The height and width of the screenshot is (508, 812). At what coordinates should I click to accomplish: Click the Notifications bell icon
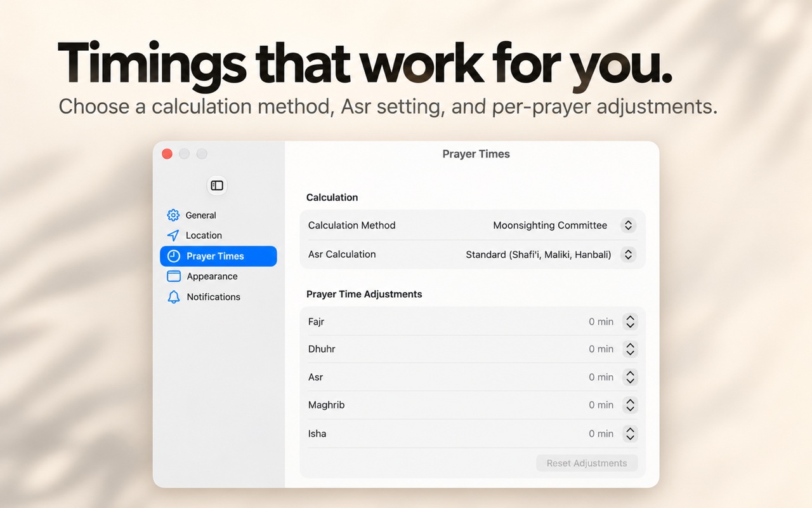(x=173, y=297)
